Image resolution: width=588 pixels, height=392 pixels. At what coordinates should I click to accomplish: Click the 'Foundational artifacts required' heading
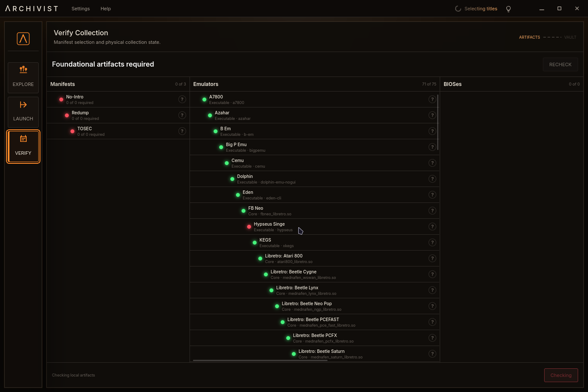tap(103, 64)
